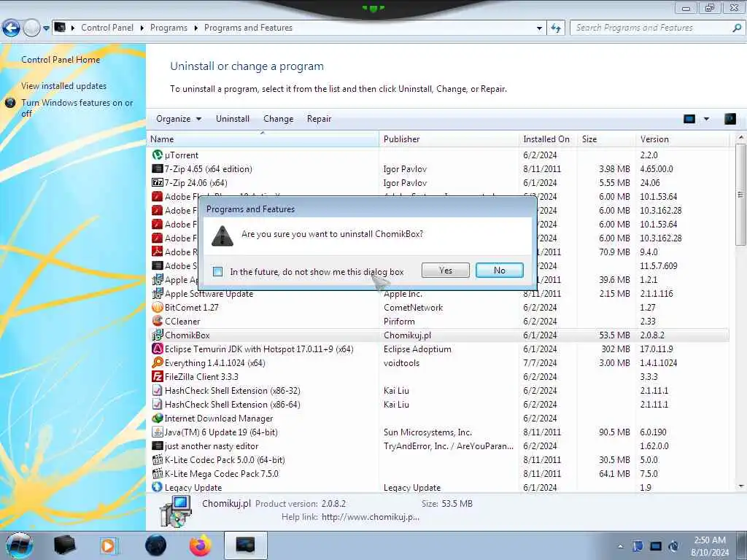This screenshot has height=560, width=747.
Task: Click the Programs breadcrumb in address bar
Action: point(169,28)
